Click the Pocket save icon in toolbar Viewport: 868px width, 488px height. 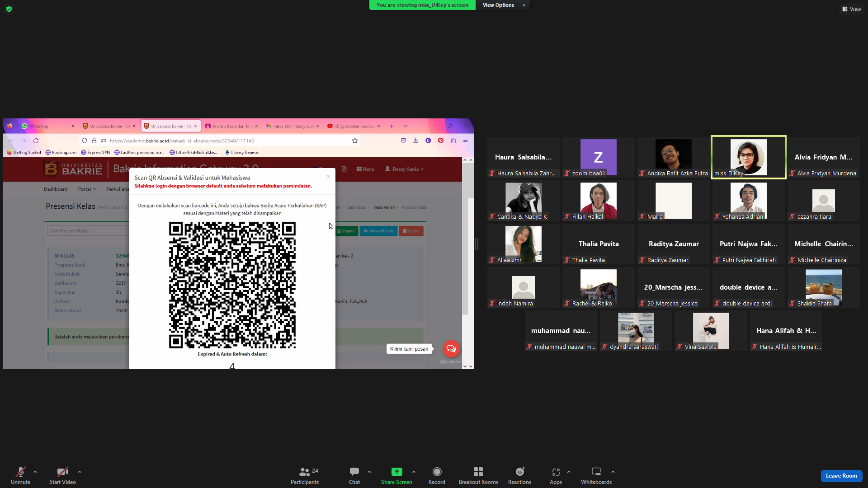tap(403, 141)
